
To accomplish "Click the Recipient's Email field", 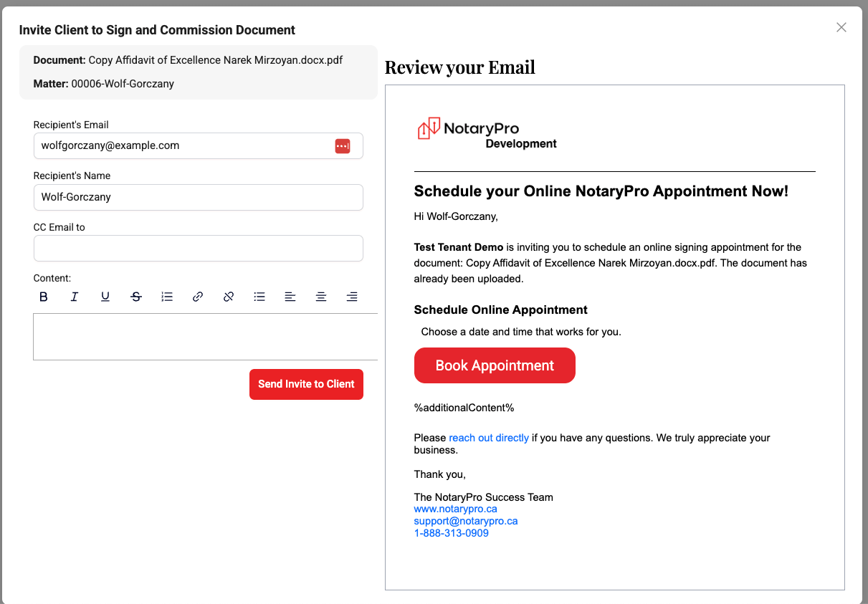I will pos(199,145).
